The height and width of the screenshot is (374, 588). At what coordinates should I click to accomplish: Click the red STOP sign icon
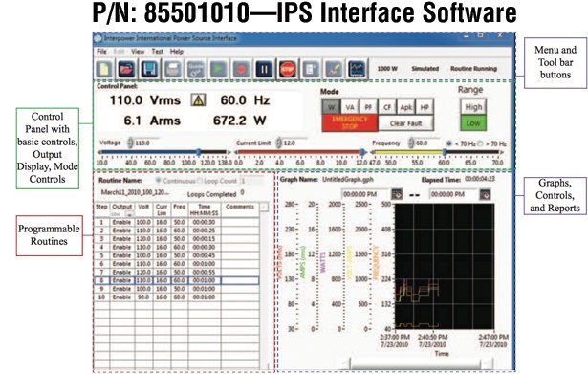(288, 70)
